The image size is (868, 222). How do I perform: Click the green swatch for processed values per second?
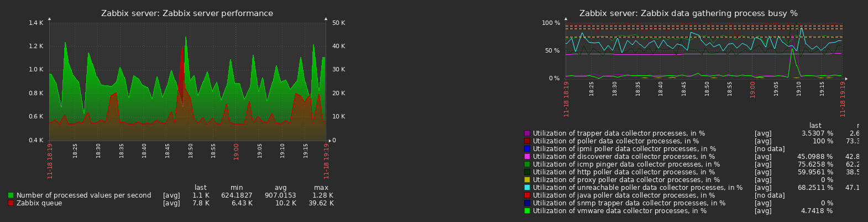click(11, 195)
